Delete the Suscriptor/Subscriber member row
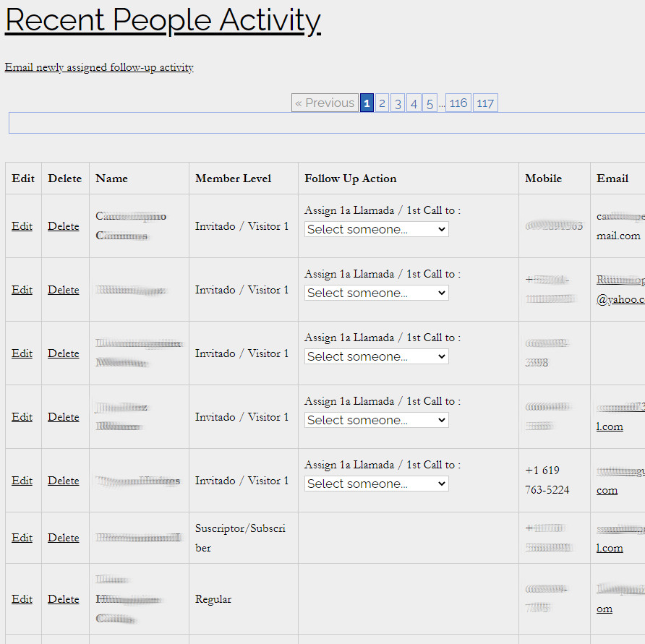Screen dimensions: 645x644 tap(64, 538)
